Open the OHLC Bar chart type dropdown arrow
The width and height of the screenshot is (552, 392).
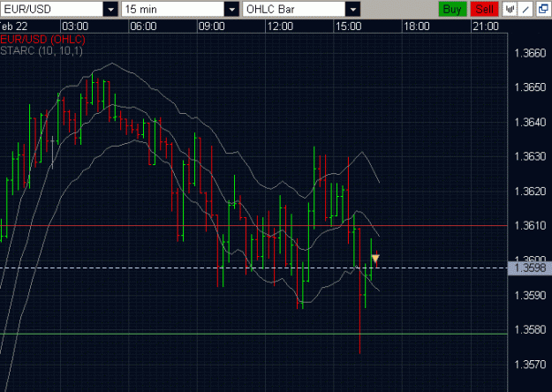pyautogui.click(x=352, y=9)
